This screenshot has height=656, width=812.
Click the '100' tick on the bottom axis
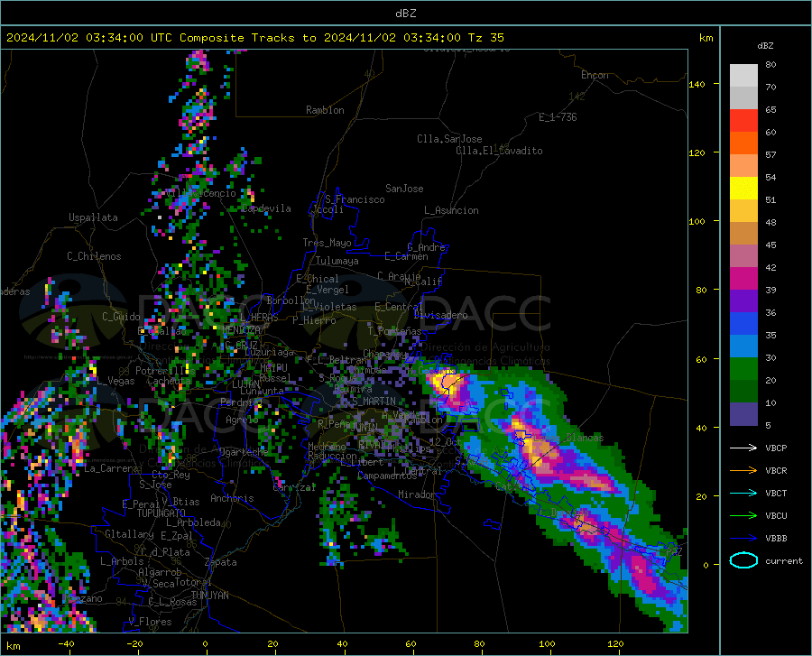pyautogui.click(x=547, y=643)
